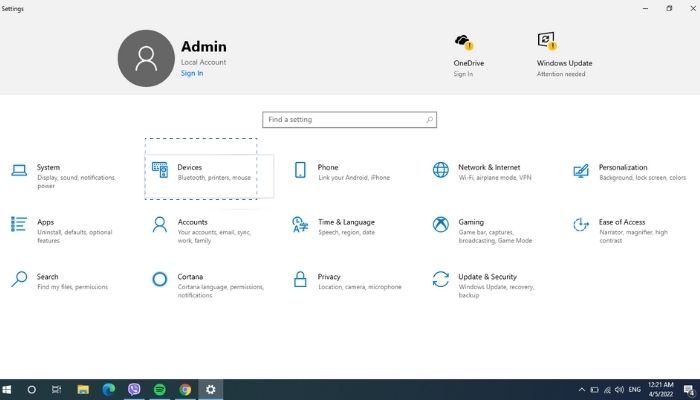Open Network & Internet globe icon

pyautogui.click(x=441, y=170)
